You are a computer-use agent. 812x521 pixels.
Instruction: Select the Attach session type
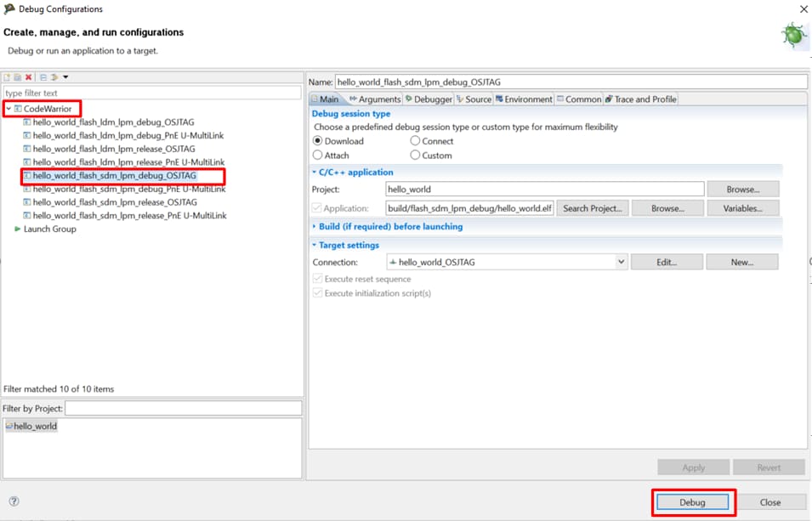(318, 156)
